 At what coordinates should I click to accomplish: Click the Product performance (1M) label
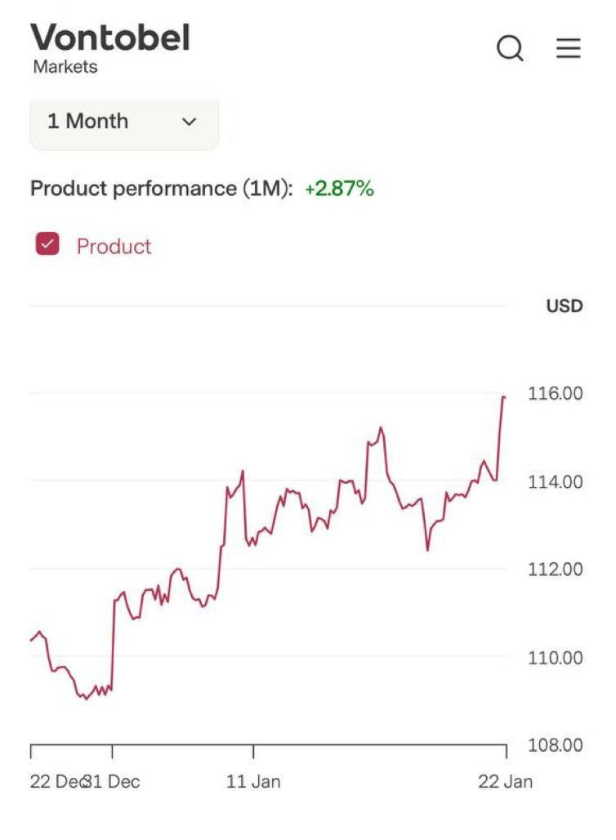tap(161, 189)
